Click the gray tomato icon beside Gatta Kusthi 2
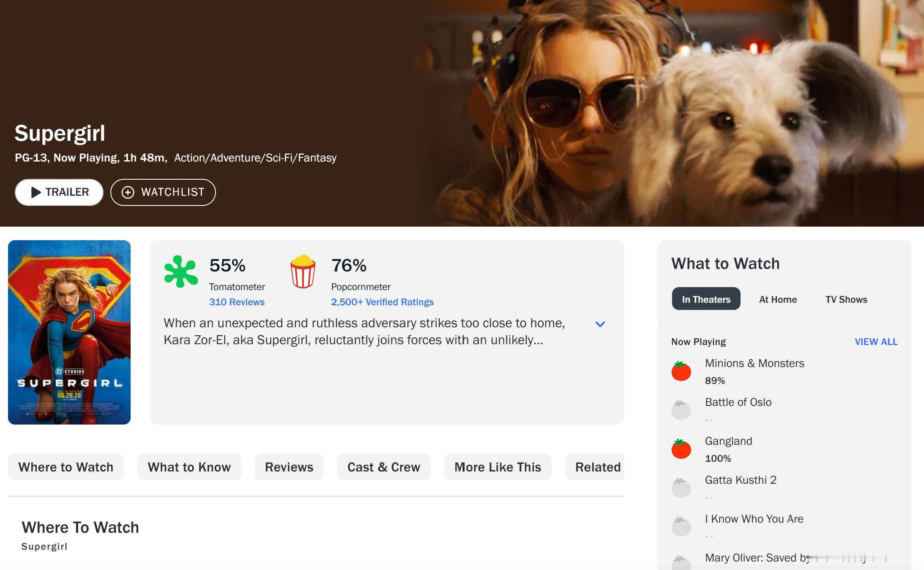Image resolution: width=924 pixels, height=570 pixels. coord(681,488)
